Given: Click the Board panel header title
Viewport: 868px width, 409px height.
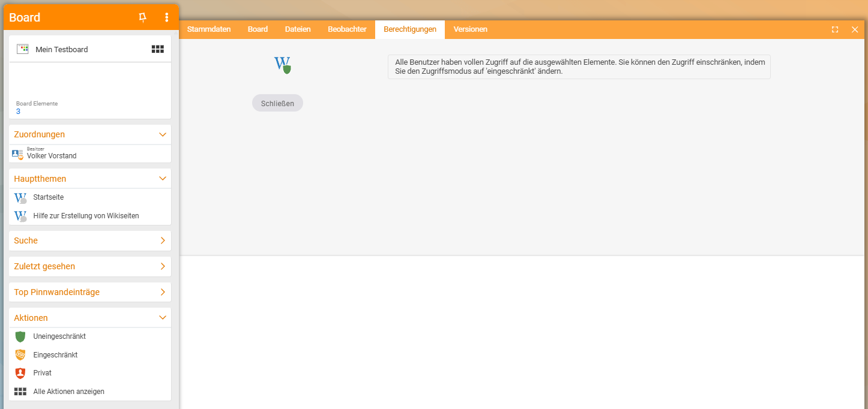Looking at the screenshot, I should [x=25, y=17].
